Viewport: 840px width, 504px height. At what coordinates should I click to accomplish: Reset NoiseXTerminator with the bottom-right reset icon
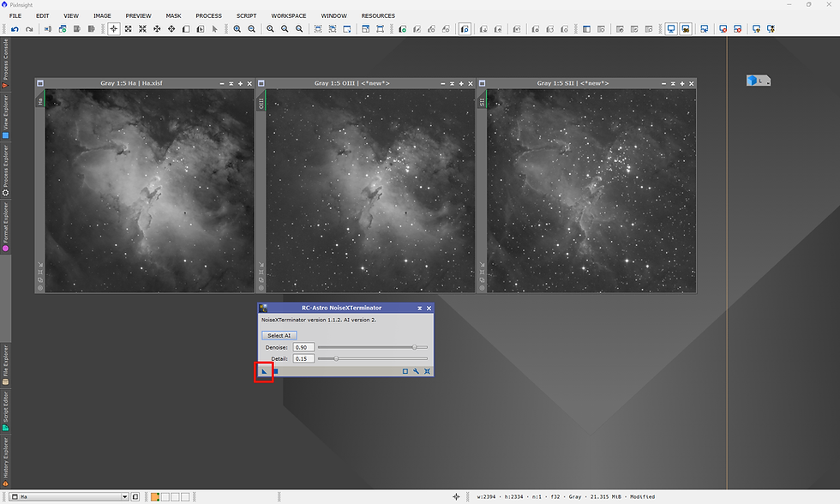[x=427, y=371]
